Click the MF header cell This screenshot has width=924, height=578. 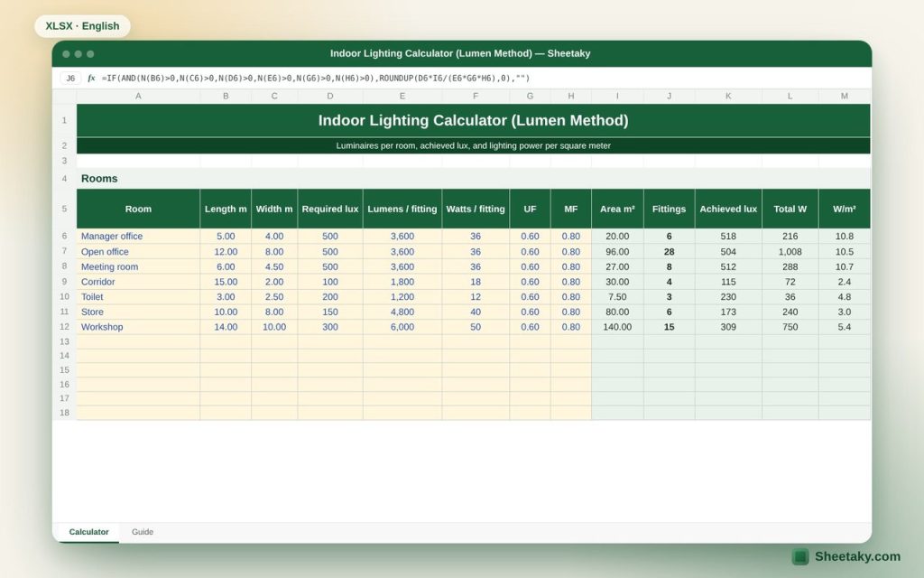tap(571, 209)
